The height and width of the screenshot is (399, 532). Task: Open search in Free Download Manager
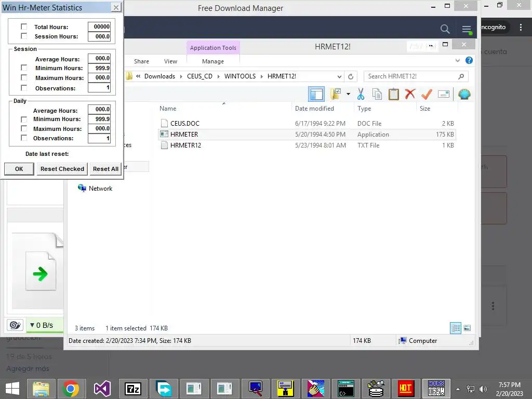(x=445, y=29)
